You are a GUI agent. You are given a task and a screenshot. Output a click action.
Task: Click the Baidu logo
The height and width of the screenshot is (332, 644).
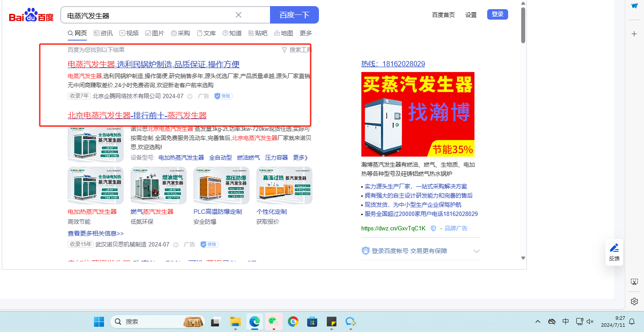(x=31, y=16)
